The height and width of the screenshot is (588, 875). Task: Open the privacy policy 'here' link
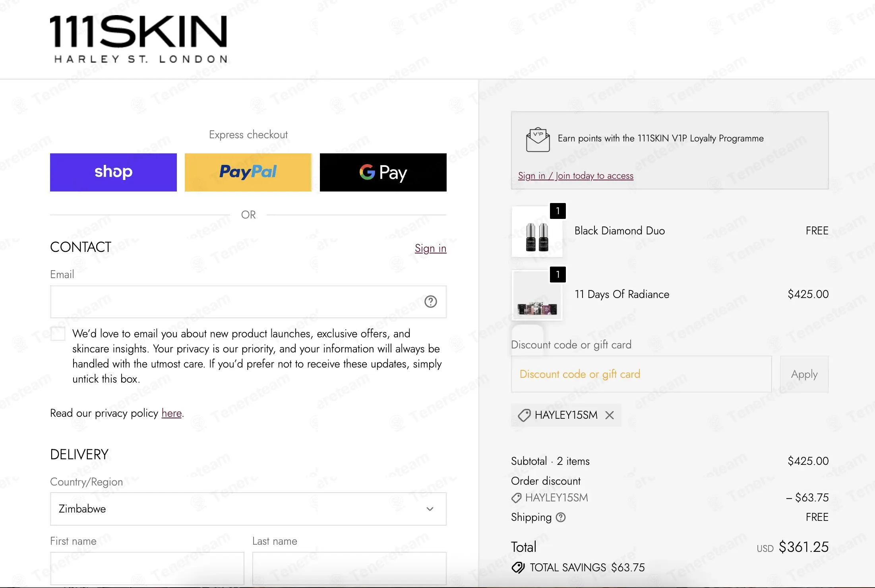click(x=172, y=413)
